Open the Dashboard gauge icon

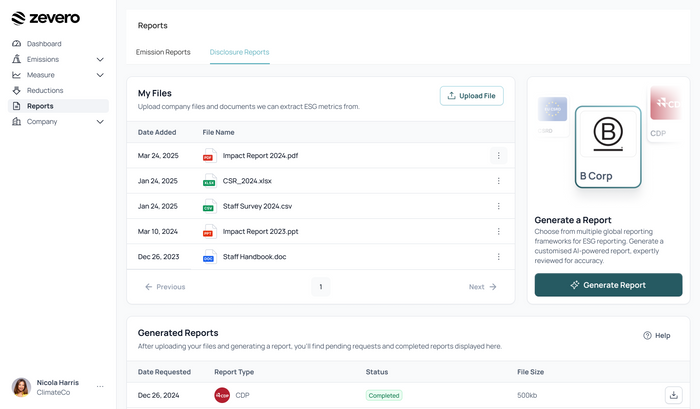click(x=17, y=44)
